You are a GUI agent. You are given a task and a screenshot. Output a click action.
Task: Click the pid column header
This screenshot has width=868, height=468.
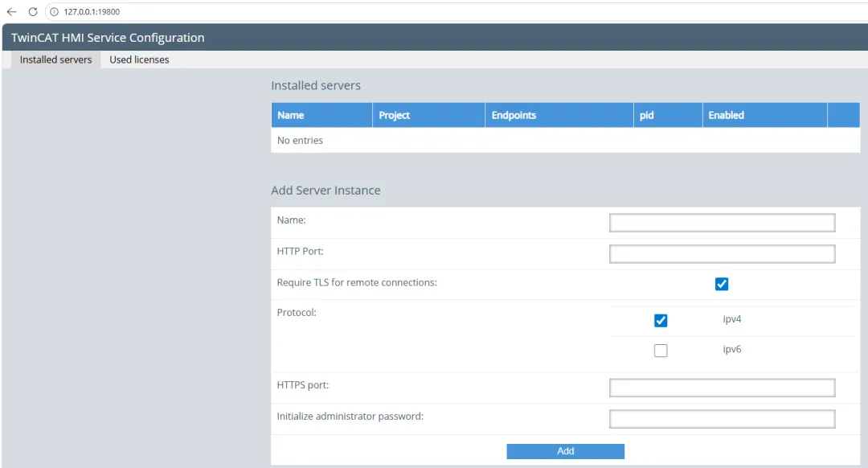click(x=668, y=115)
